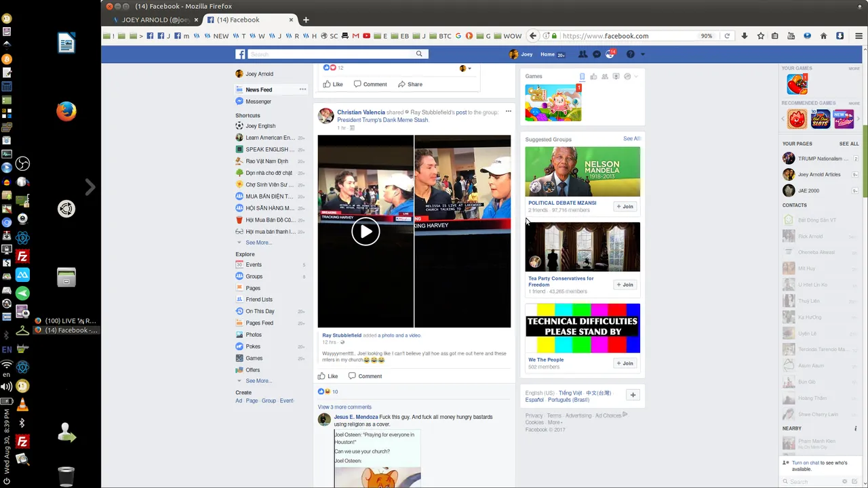This screenshot has height=488, width=868.
Task: Share the post at the top of feed
Action: [410, 84]
